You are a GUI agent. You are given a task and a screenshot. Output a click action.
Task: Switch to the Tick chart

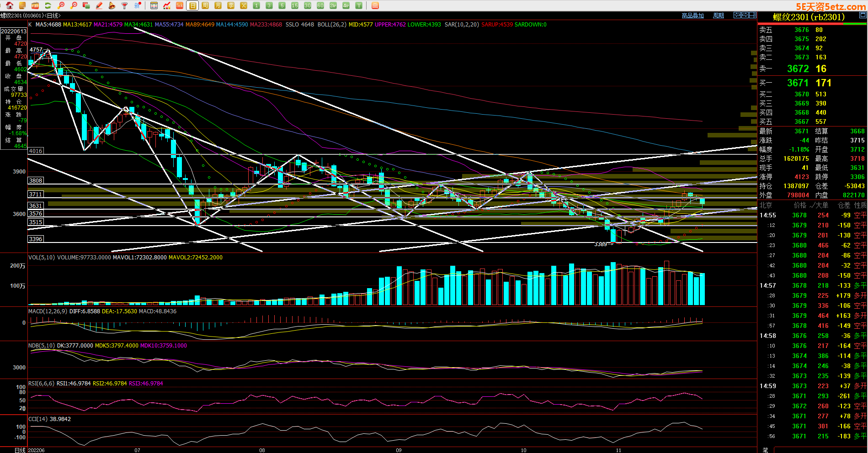pos(180,5)
